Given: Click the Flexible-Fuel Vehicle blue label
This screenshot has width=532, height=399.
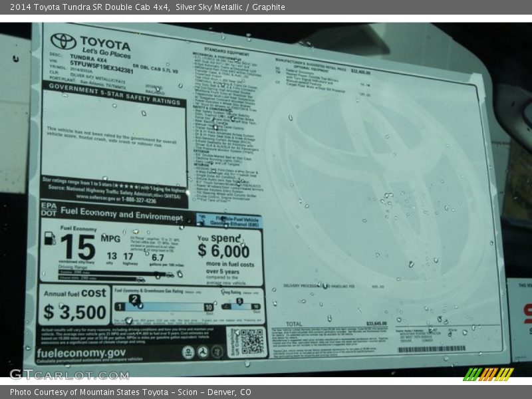Looking at the screenshot, I should pyautogui.click(x=229, y=221).
